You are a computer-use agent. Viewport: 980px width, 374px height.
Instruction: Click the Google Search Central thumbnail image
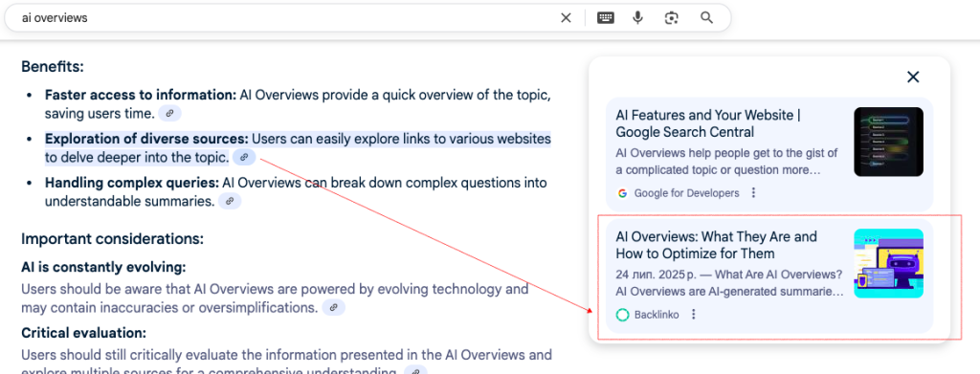pos(888,142)
